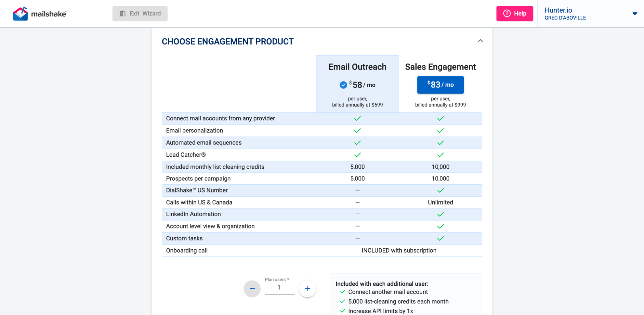This screenshot has width=644, height=315.
Task: Click "Custom tasks" label
Action: (184, 238)
